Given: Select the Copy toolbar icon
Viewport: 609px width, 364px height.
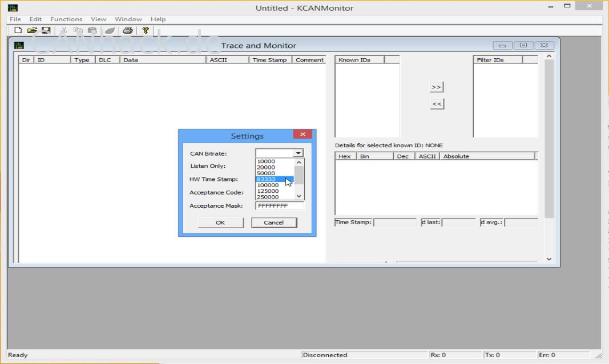Looking at the screenshot, I should [78, 30].
